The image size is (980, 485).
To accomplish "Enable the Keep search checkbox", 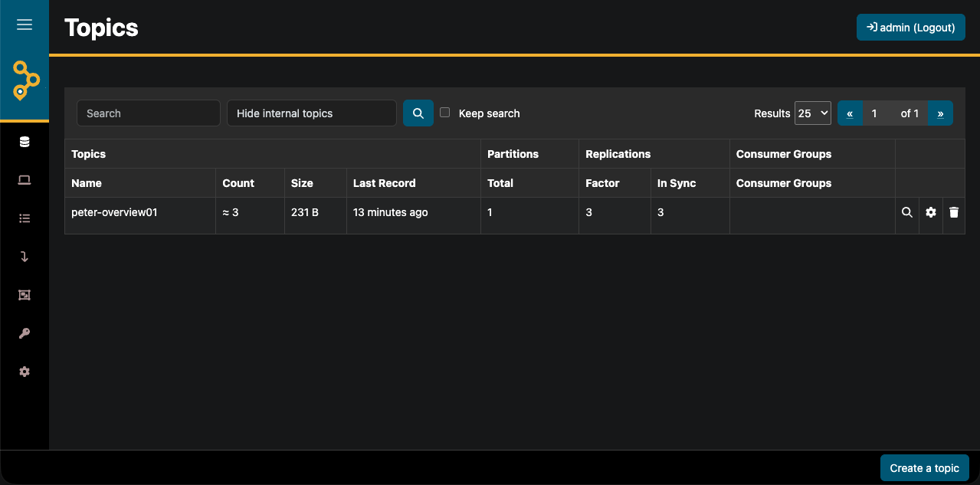I will pyautogui.click(x=444, y=113).
